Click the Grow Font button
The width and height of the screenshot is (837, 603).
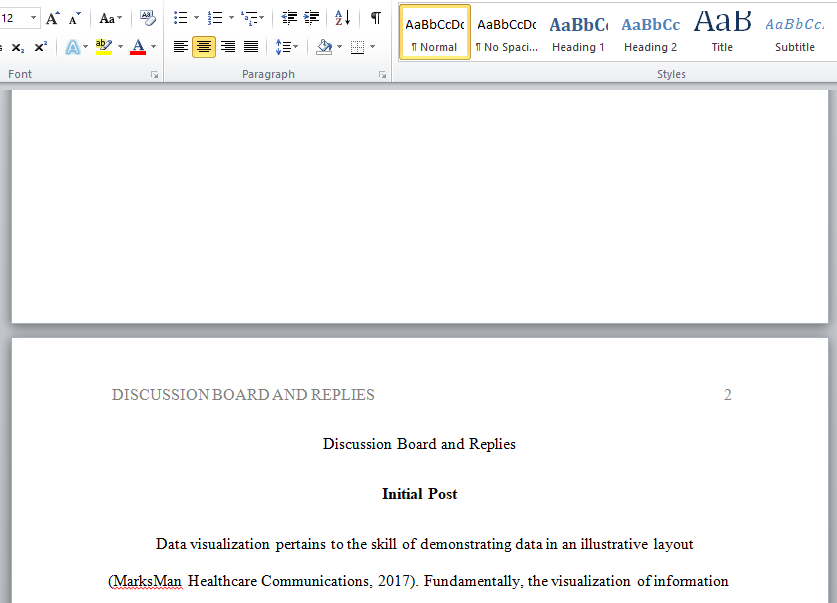(52, 19)
